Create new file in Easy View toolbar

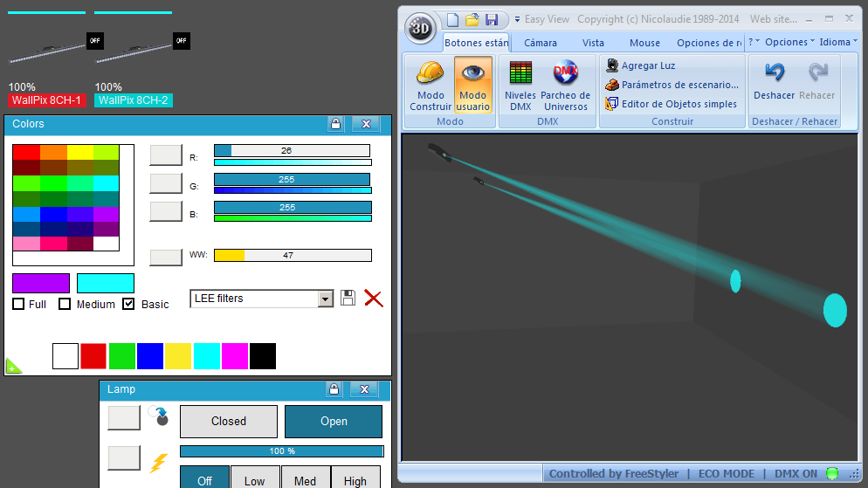point(453,20)
